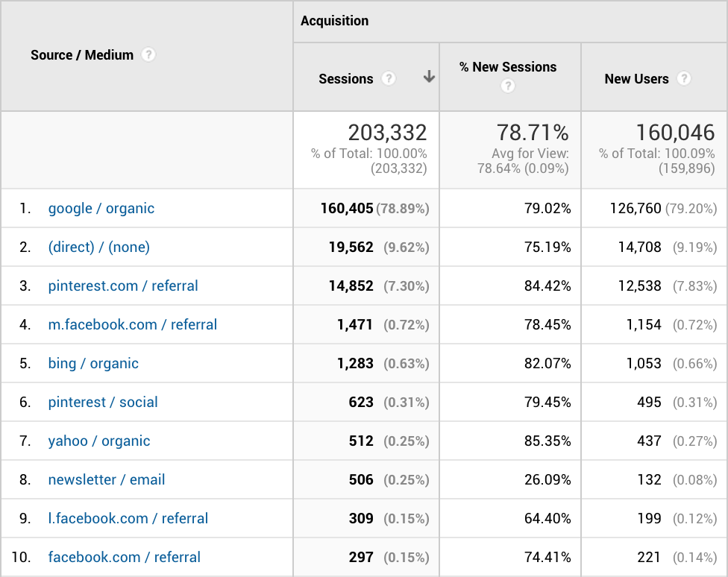
Task: Select total sessions value 203,332
Action: [x=387, y=133]
